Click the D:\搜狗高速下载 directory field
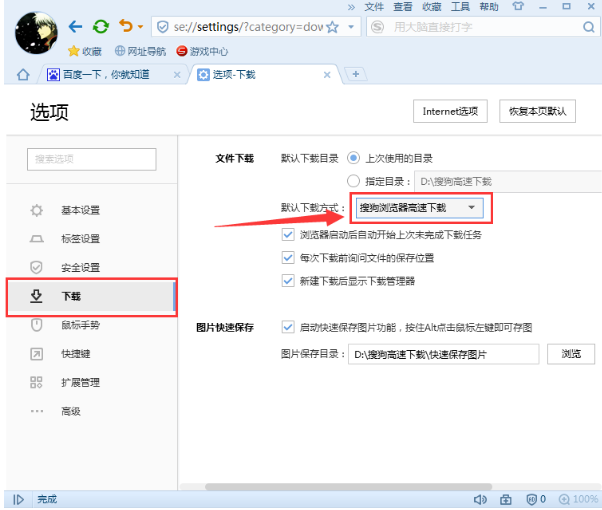The height and width of the screenshot is (510, 602). tap(508, 181)
